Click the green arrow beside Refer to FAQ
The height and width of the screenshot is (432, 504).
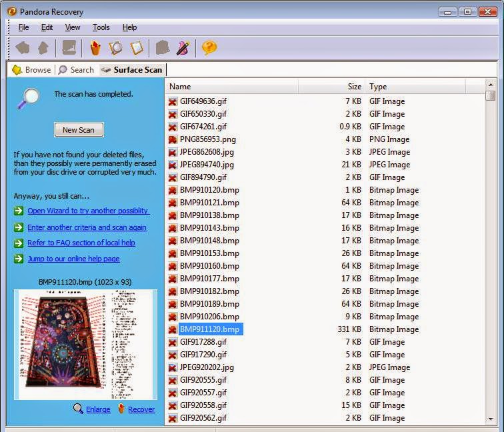(x=19, y=243)
